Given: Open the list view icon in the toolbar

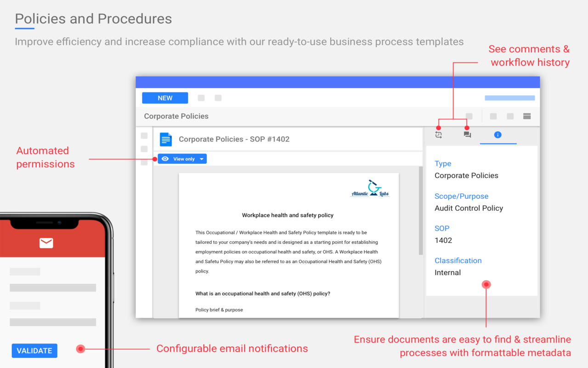Looking at the screenshot, I should [526, 116].
